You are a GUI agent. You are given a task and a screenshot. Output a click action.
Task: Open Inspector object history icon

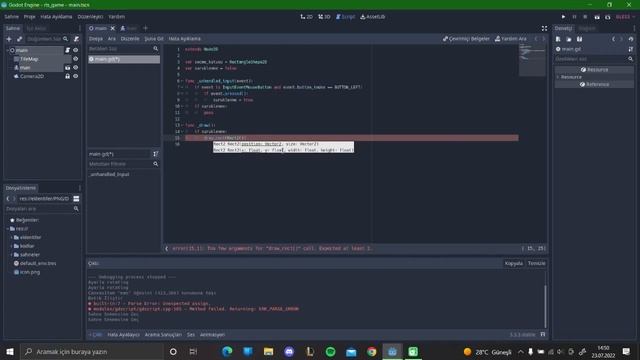(631, 39)
